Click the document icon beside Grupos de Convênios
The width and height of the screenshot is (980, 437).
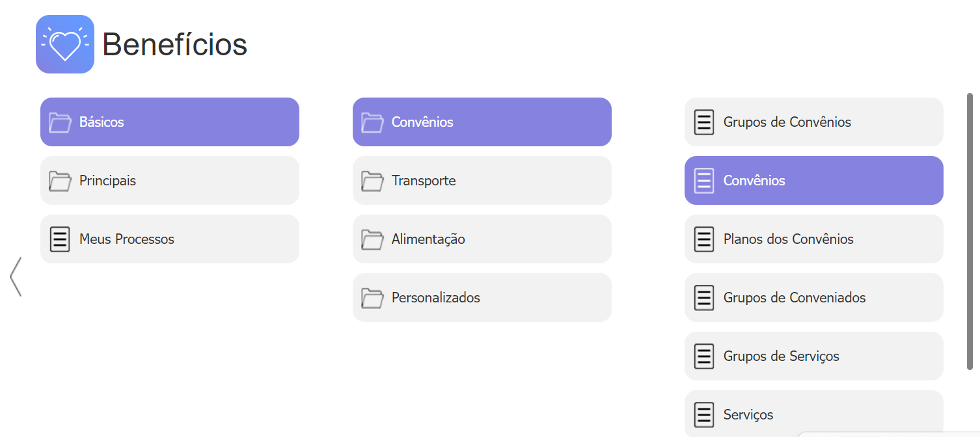coord(704,122)
